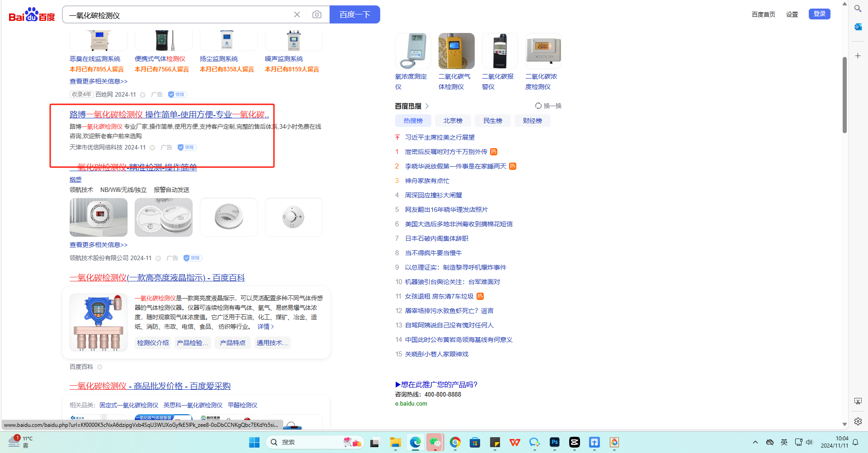This screenshot has height=453, width=868.
Task: Click the volume icon in system tray
Action: click(809, 442)
